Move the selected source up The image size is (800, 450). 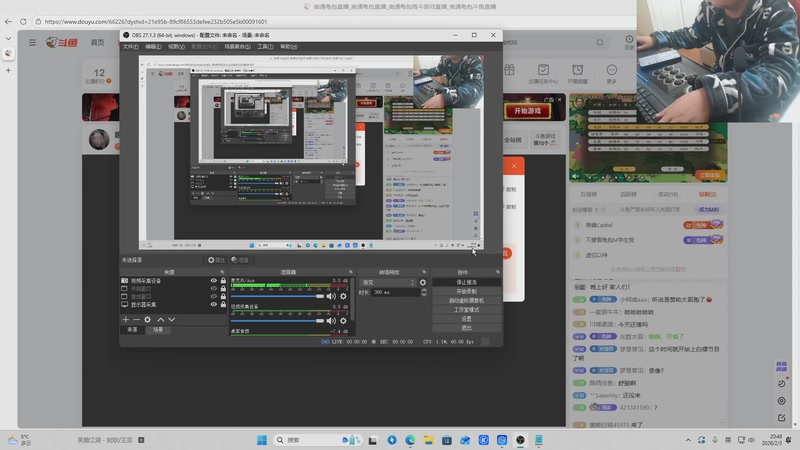tap(161, 319)
